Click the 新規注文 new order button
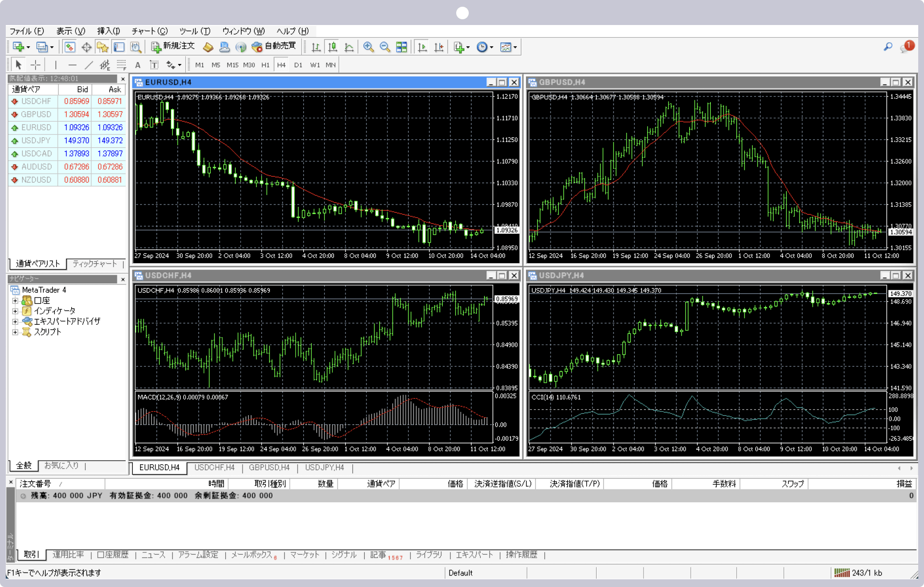Image resolution: width=924 pixels, height=587 pixels. 173,46
